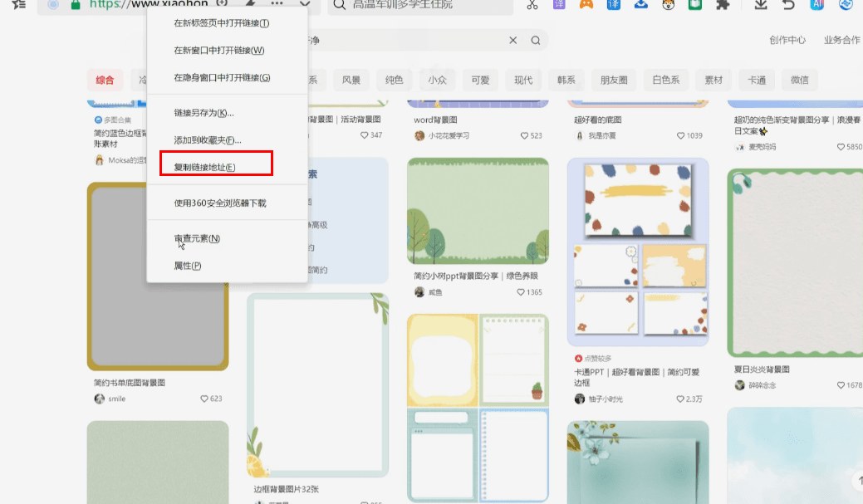This screenshot has height=504, width=863.
Task: Like 卡通PPT post with 2.3万 hearts
Action: click(680, 399)
